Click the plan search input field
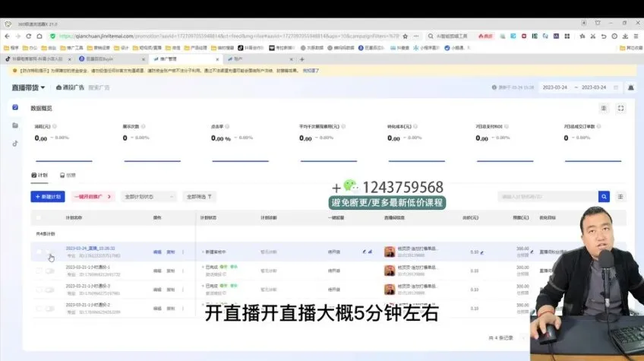Image resolution: width=644 pixels, height=361 pixels. (x=547, y=196)
